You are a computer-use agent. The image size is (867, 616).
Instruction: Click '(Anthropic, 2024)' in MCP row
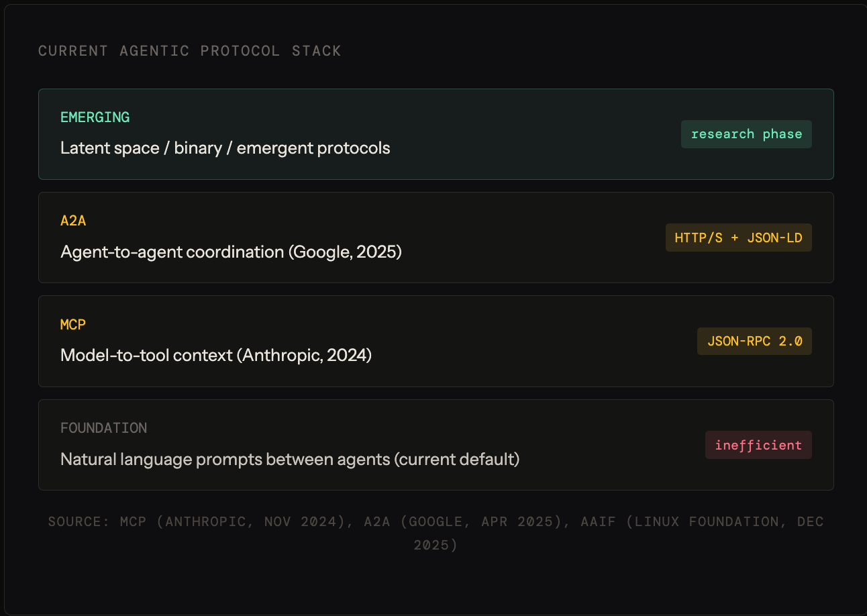[304, 356]
